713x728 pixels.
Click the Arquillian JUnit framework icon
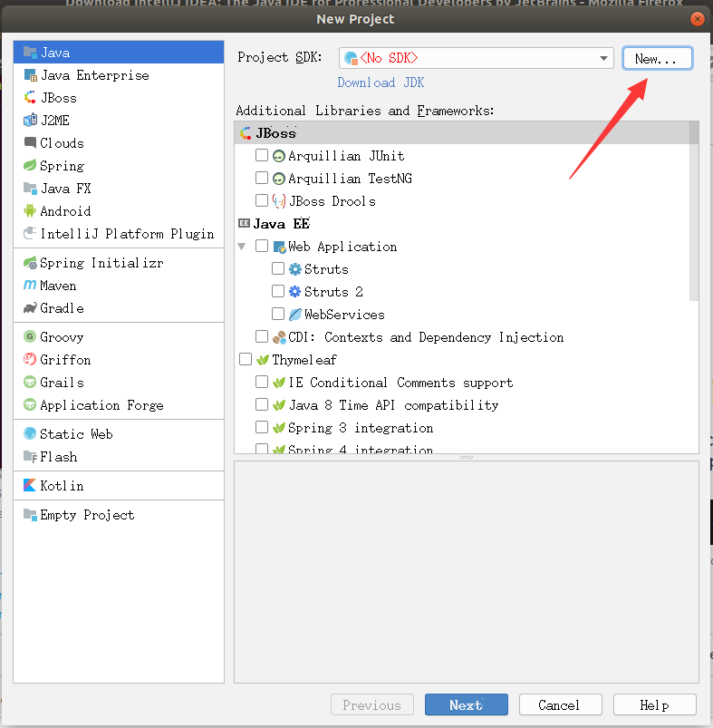(x=279, y=156)
